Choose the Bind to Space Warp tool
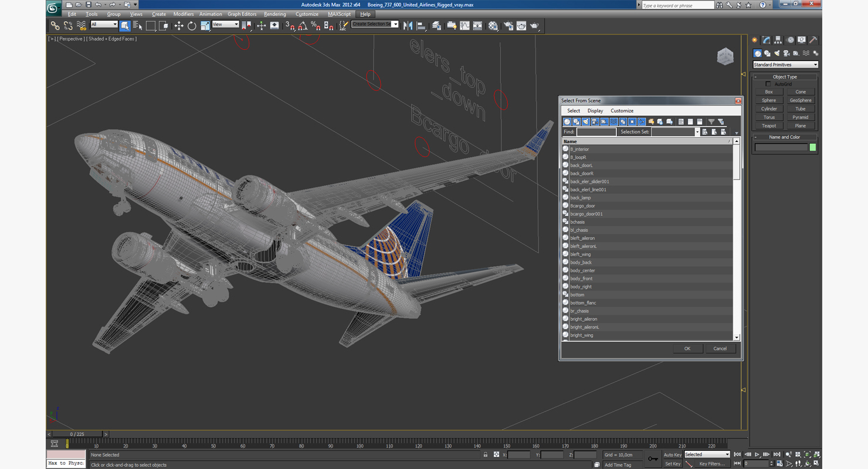868x469 pixels. [81, 25]
